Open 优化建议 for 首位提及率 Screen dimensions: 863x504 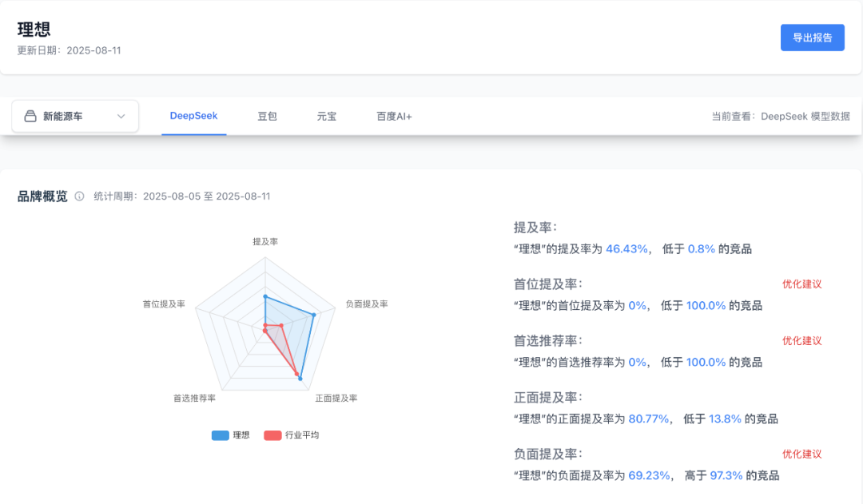802,284
